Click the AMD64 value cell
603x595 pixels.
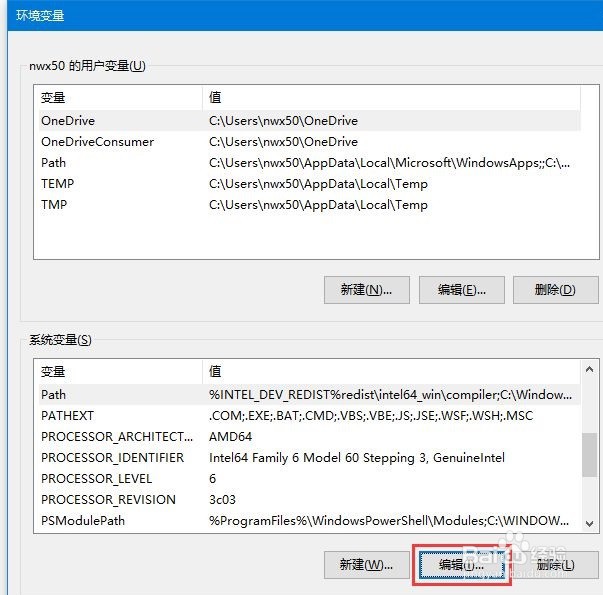coord(230,437)
